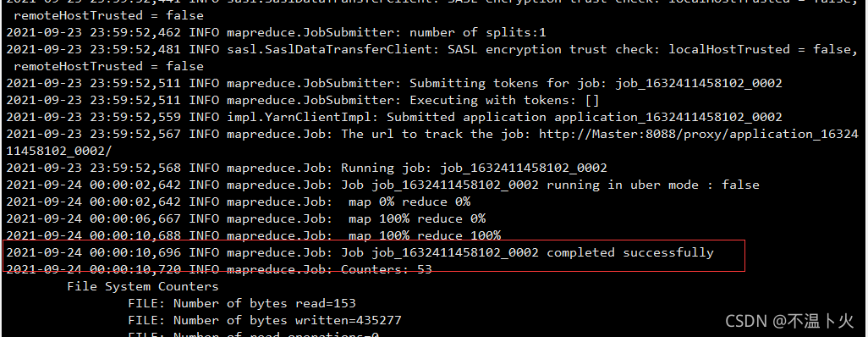868x337 pixels.
Task: Click the 'File System Counters' heading
Action: point(143,286)
